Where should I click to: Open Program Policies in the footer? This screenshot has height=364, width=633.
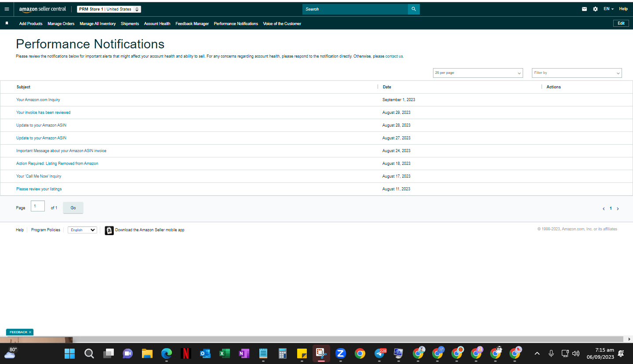coord(46,230)
